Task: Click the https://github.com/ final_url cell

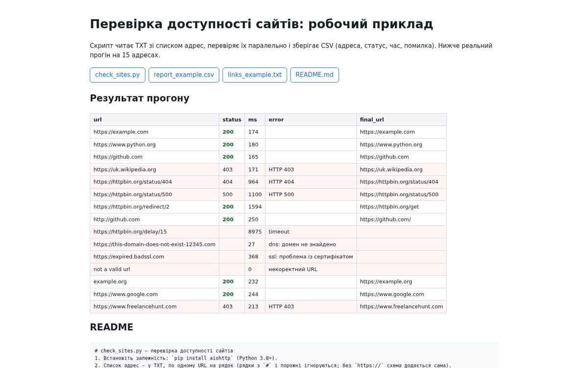Action: point(401,219)
